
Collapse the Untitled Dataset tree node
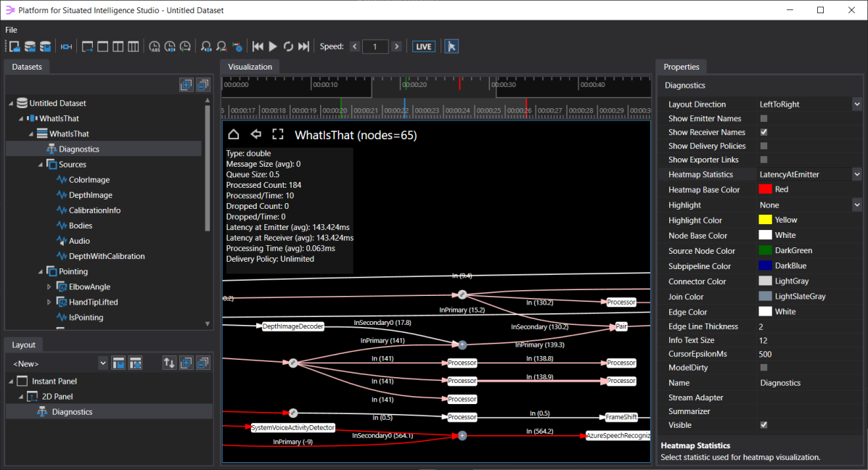(10, 104)
